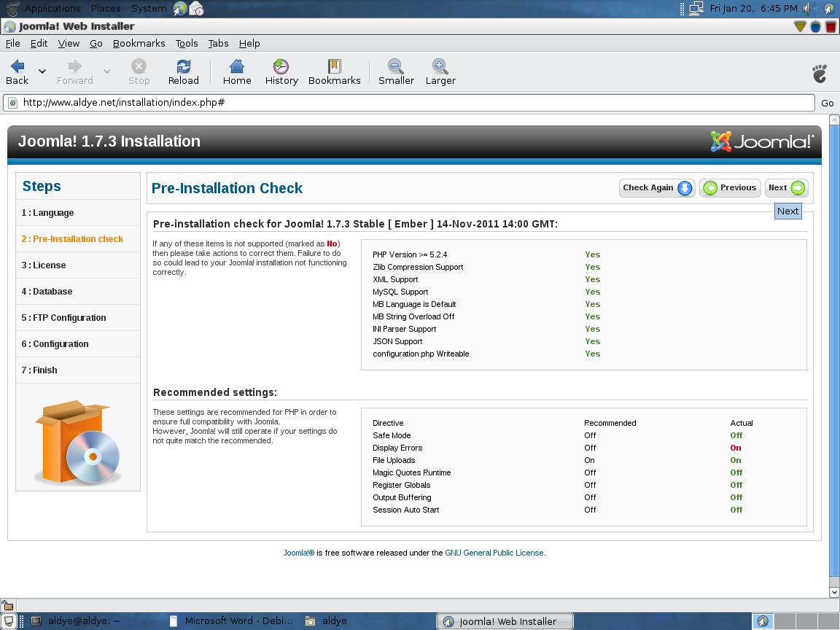The width and height of the screenshot is (840, 630).
Task: Open the Bookmarks menu
Action: click(x=139, y=44)
